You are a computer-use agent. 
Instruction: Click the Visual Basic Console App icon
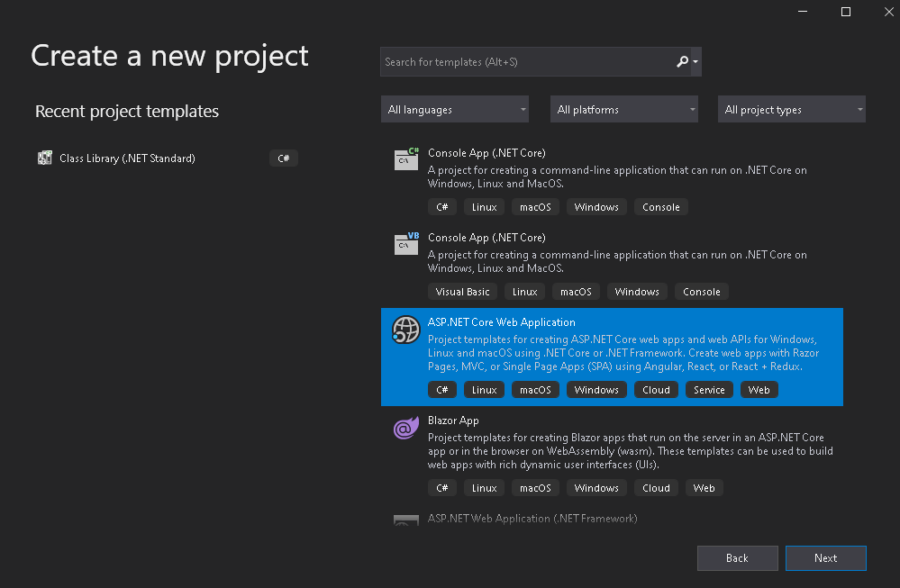coord(406,244)
